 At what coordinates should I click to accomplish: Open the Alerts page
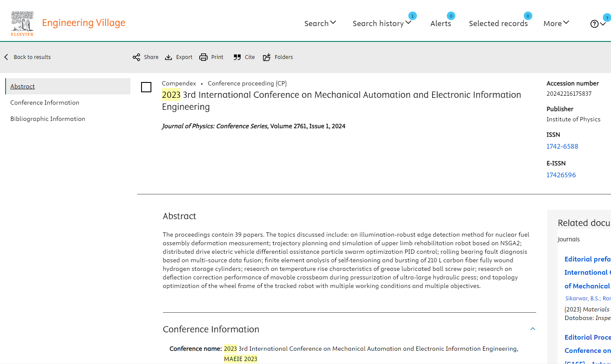point(440,23)
